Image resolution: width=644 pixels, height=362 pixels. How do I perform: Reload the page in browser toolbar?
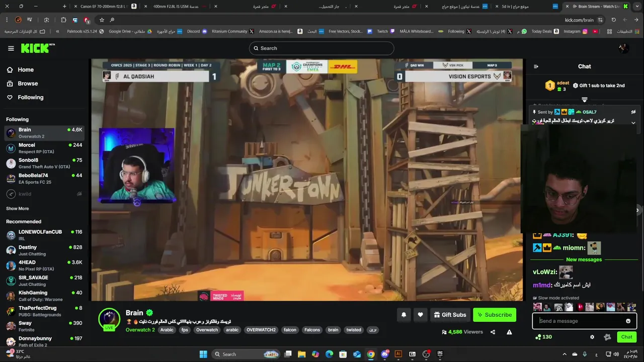[613, 20]
